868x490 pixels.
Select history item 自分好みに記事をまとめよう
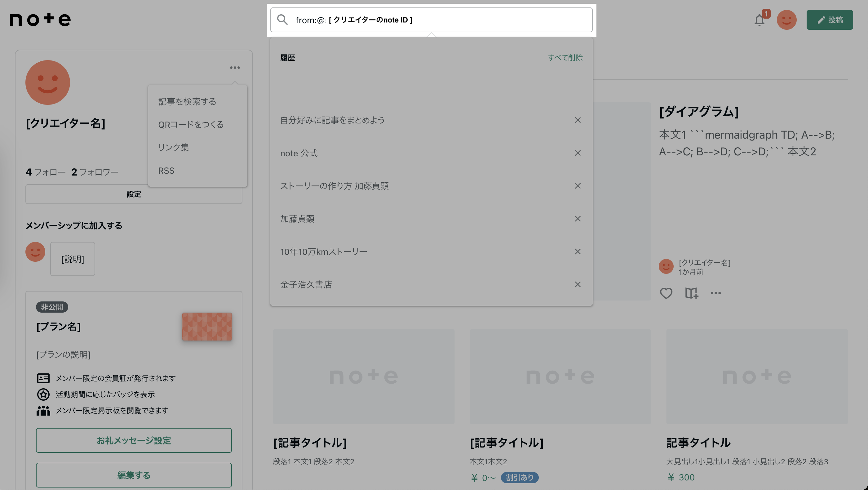pyautogui.click(x=332, y=120)
